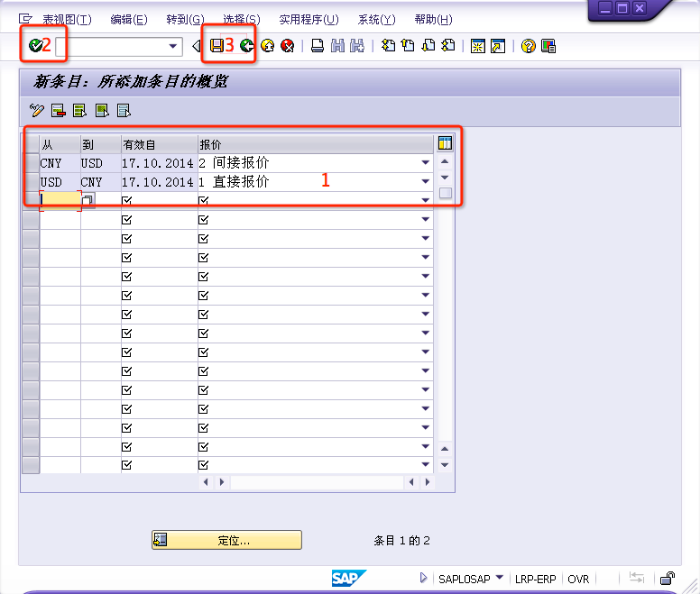Click the Select All icon
Screen dimensions: 700x594
tap(79, 110)
